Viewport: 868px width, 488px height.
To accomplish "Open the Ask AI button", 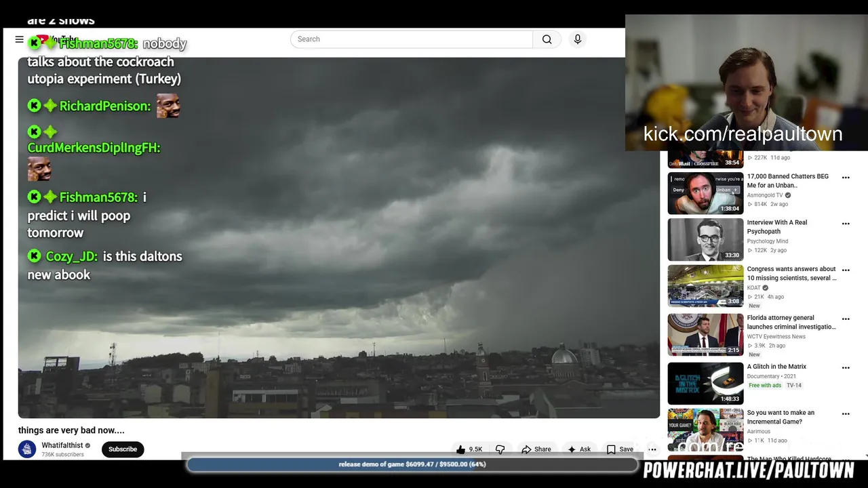I will click(x=579, y=449).
